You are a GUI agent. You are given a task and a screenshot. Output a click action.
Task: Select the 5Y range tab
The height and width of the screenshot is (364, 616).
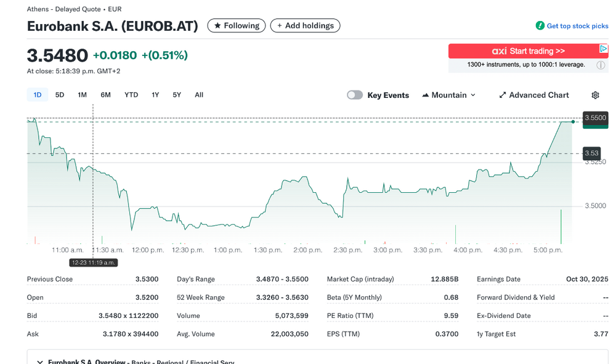(x=177, y=95)
